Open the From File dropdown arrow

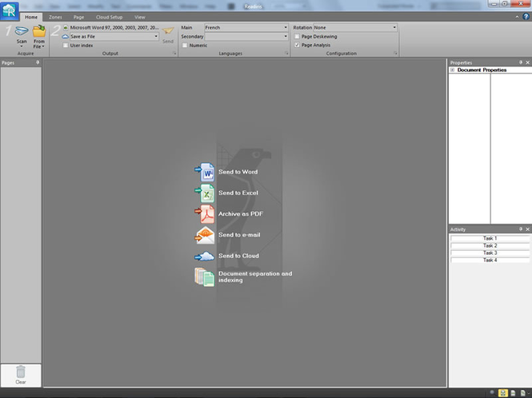click(x=43, y=46)
